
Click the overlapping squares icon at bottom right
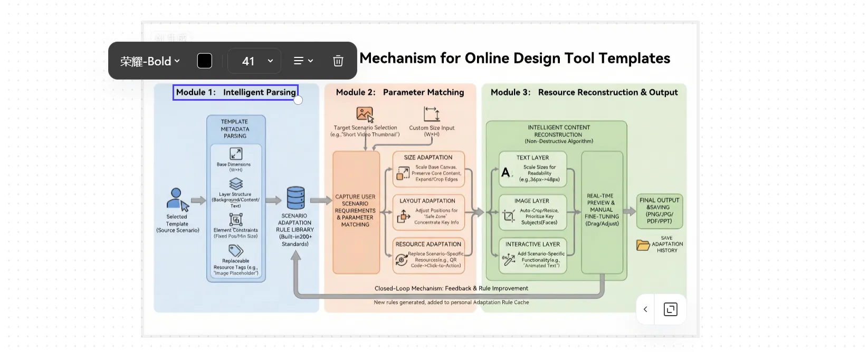(x=670, y=309)
